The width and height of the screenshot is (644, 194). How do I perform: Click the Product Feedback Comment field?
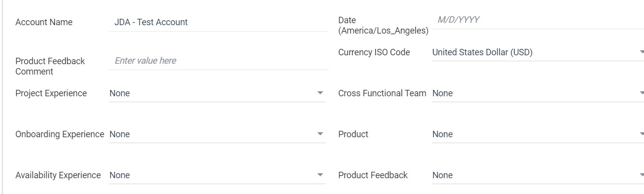[x=219, y=61]
